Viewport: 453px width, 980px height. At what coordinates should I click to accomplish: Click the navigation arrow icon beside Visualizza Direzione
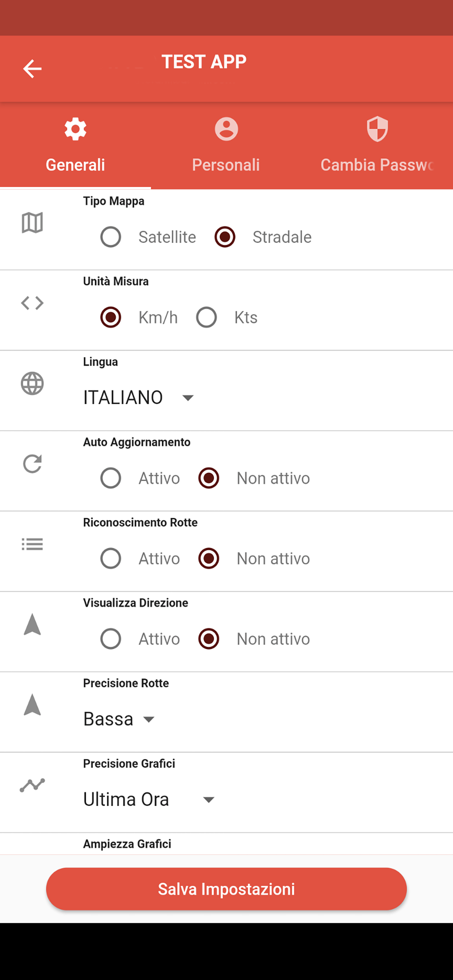click(32, 624)
